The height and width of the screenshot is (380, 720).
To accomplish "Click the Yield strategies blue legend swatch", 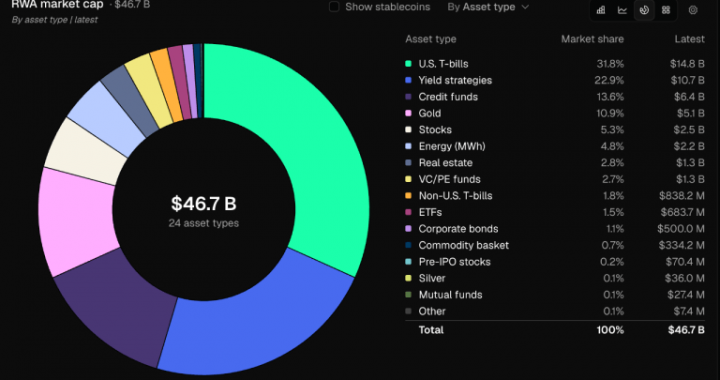I will (x=408, y=80).
